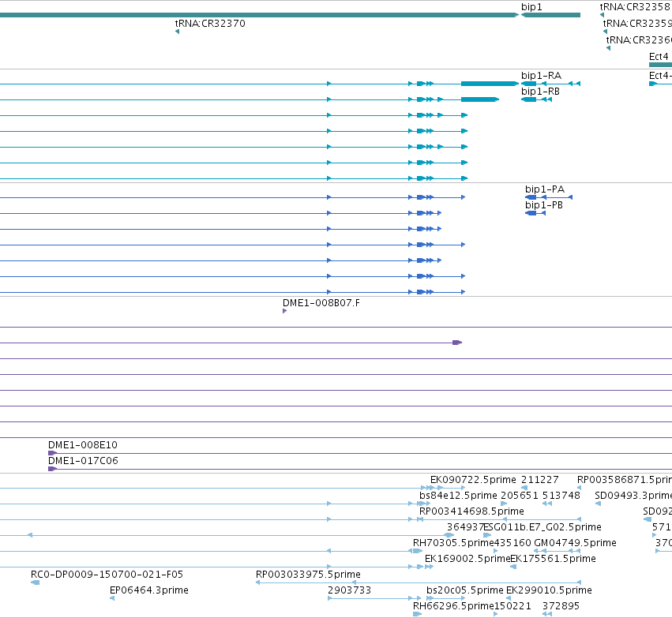Image resolution: width=672 pixels, height=618 pixels.
Task: Select the EK175561.5prime EST label
Action: (553, 559)
